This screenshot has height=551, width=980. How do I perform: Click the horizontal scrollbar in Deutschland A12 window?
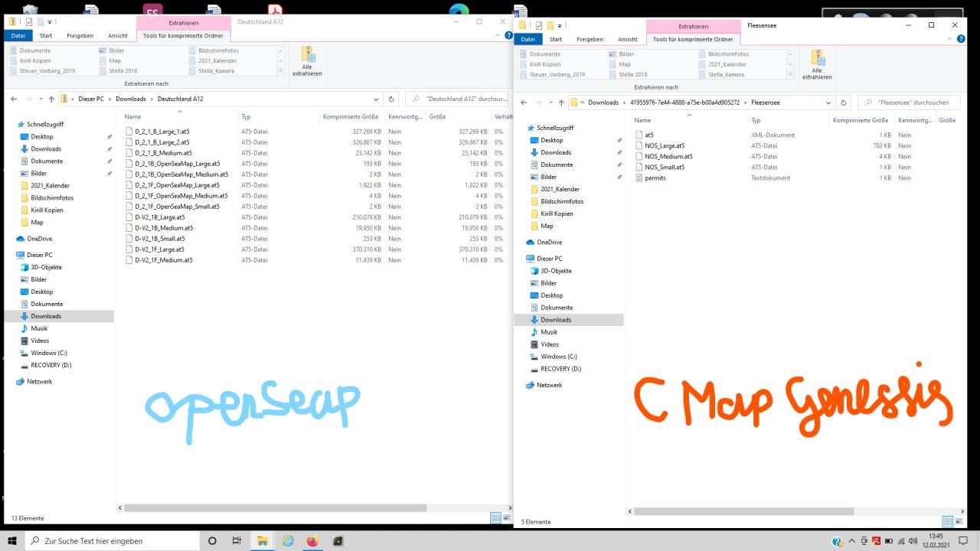pos(272,507)
